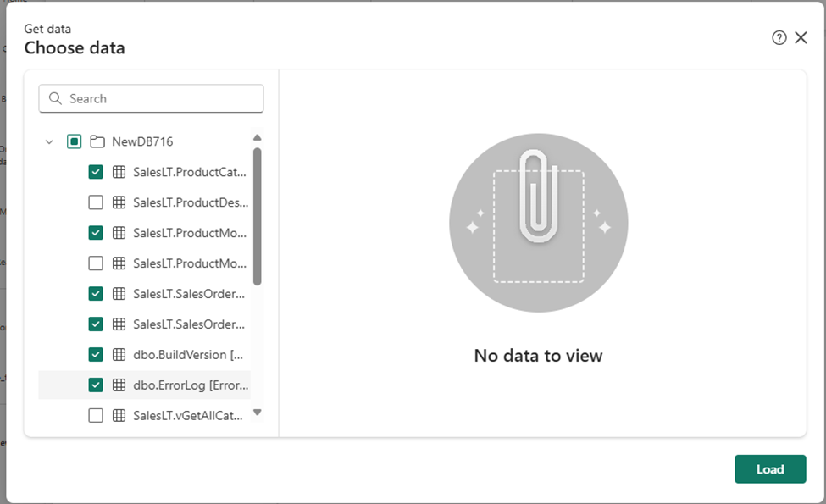Image resolution: width=826 pixels, height=504 pixels.
Task: Click the table icon beside SalesLT.ProductMo
Action: (x=118, y=232)
